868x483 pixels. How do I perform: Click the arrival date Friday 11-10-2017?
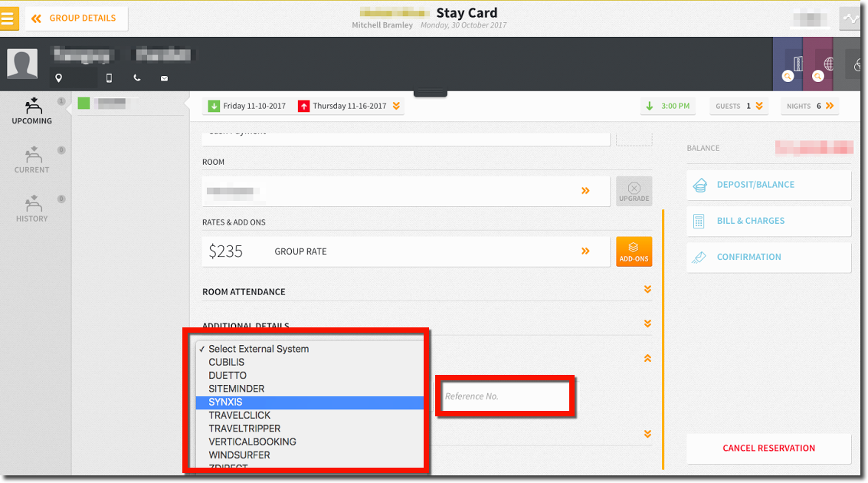tap(247, 106)
